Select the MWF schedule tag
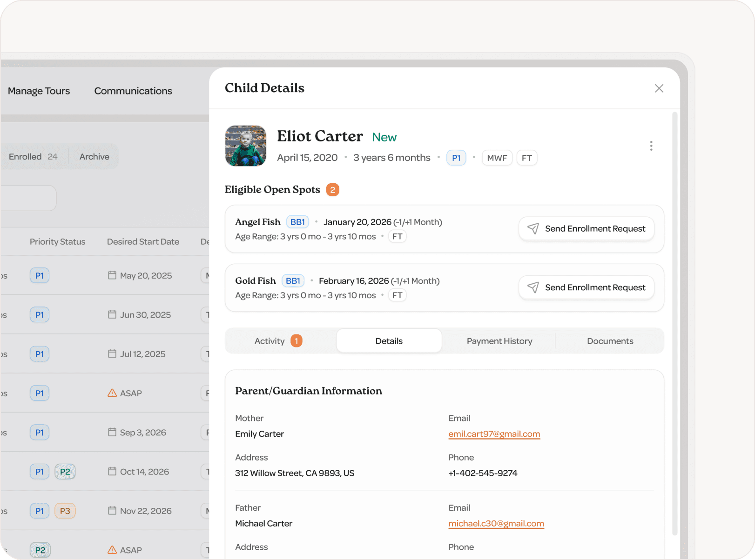 click(497, 158)
